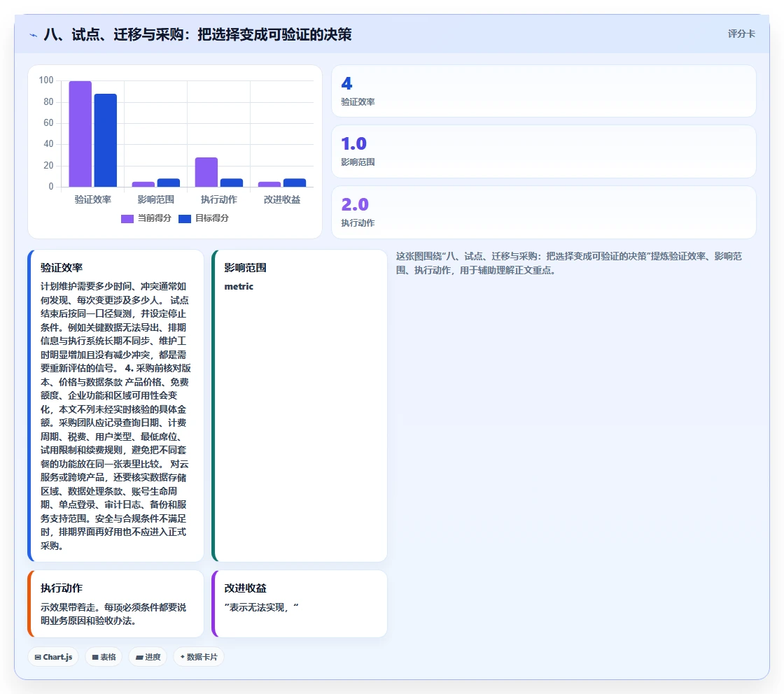Screen dimensions: 784x694
Task: Click the section title 八、试点、迁移与采购
Action: pos(197,34)
